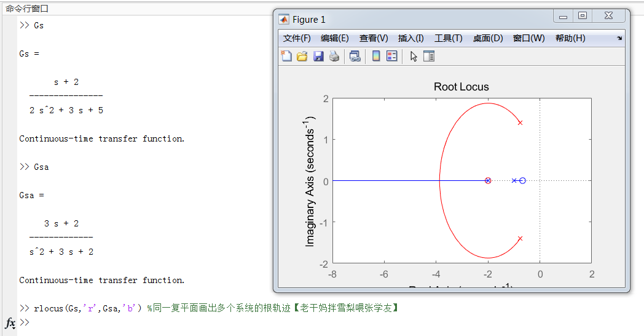Open the 工具(T) menu
The width and height of the screenshot is (644, 336).
coord(448,38)
